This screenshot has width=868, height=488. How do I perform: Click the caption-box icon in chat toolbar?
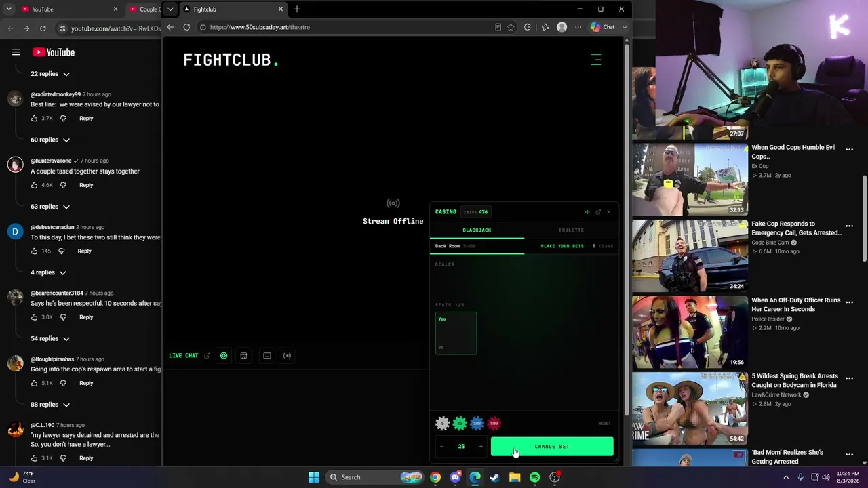tap(267, 356)
